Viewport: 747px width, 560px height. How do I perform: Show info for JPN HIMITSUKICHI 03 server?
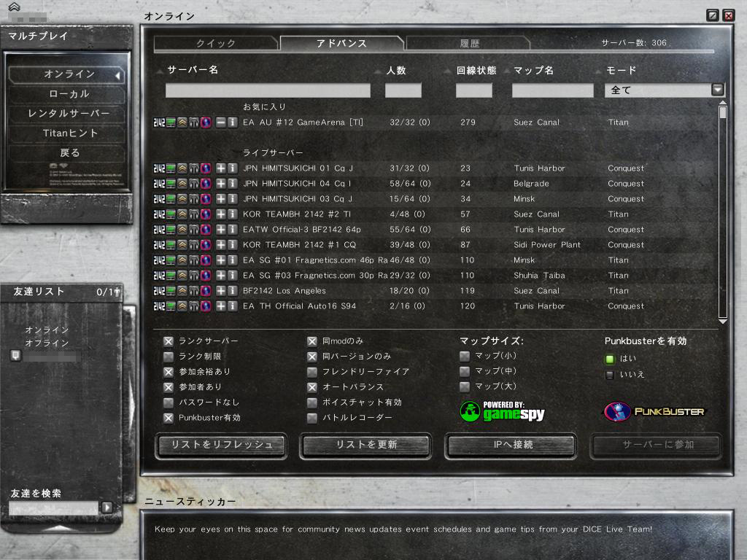(x=233, y=198)
